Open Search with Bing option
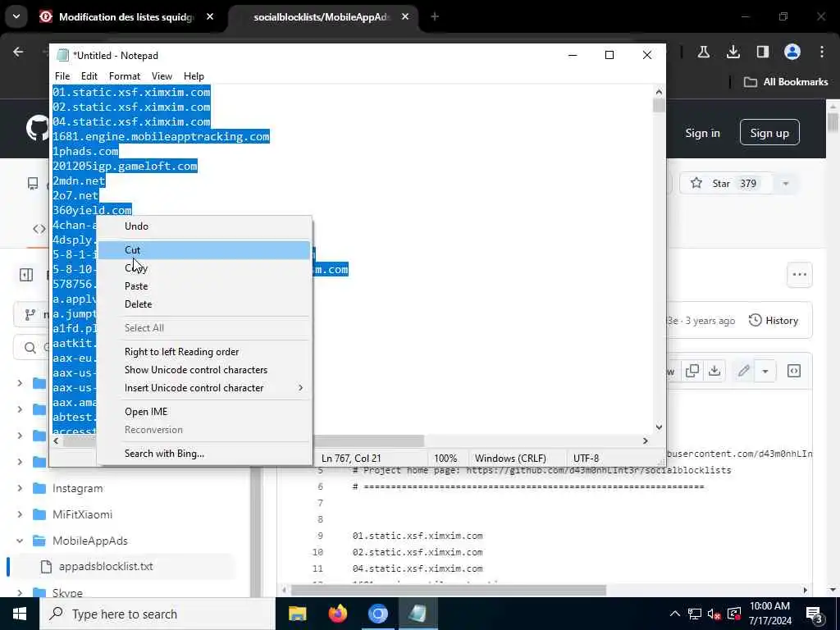Image resolution: width=840 pixels, height=630 pixels. click(x=203, y=454)
